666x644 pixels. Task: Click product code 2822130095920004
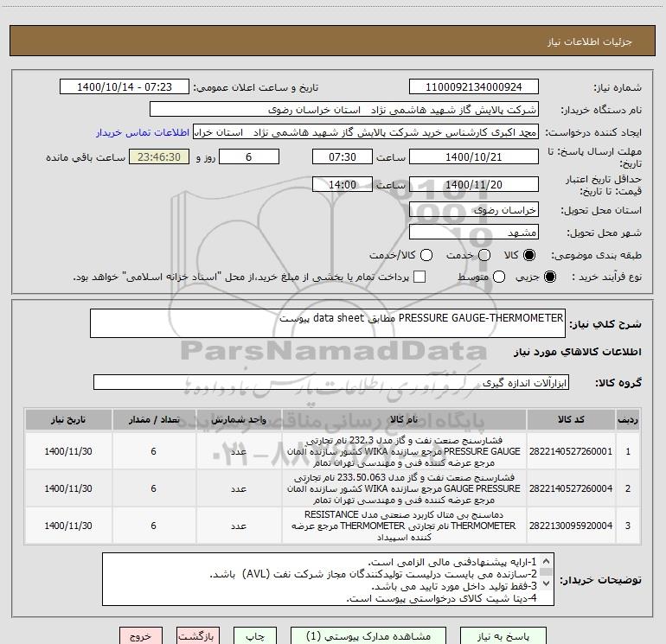(x=571, y=526)
